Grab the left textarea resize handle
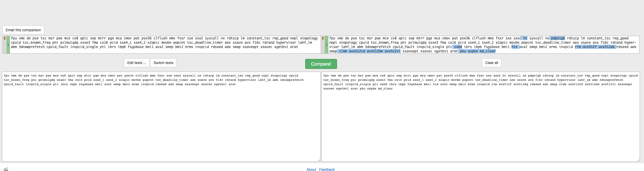This screenshot has width=644, height=171. coord(319,160)
